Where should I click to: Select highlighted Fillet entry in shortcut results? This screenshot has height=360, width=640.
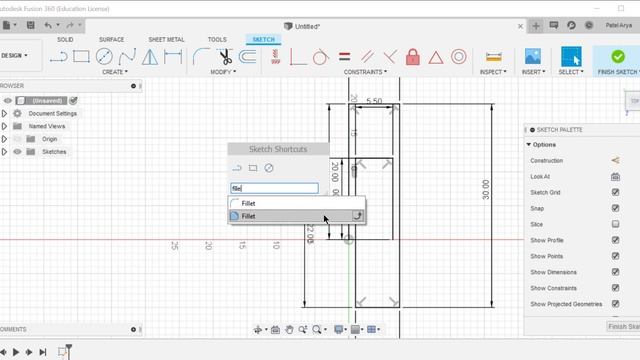pos(296,216)
